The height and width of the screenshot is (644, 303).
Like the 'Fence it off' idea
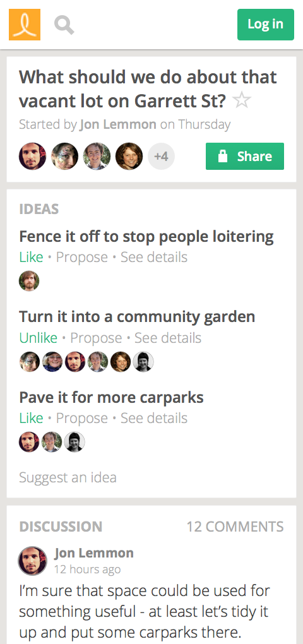pos(31,257)
